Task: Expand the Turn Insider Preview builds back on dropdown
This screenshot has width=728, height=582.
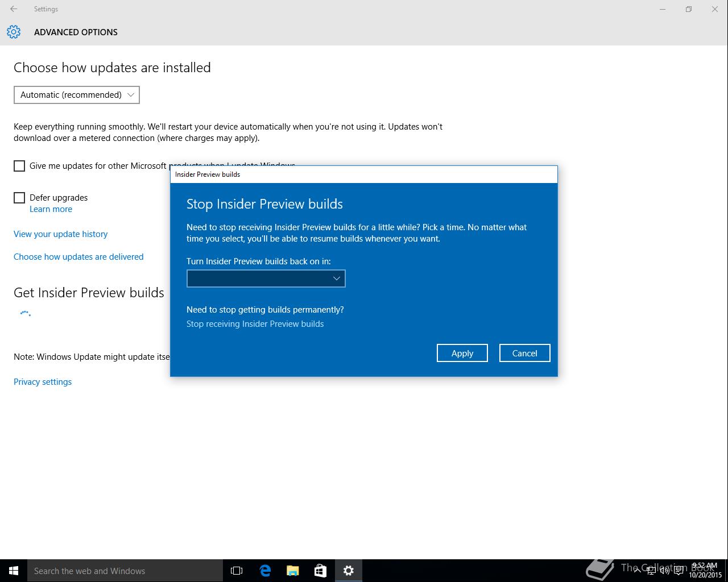Action: click(266, 278)
